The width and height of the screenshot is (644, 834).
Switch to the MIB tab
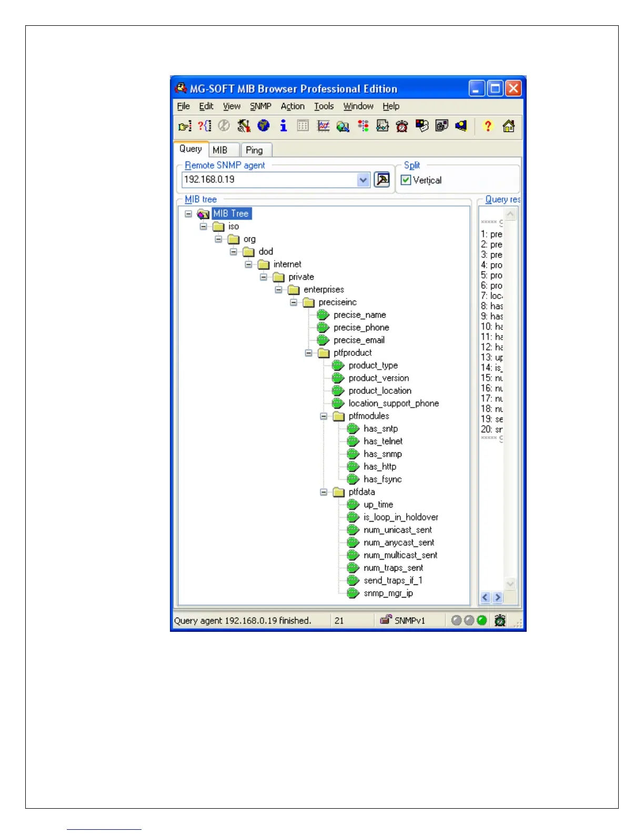[224, 150]
